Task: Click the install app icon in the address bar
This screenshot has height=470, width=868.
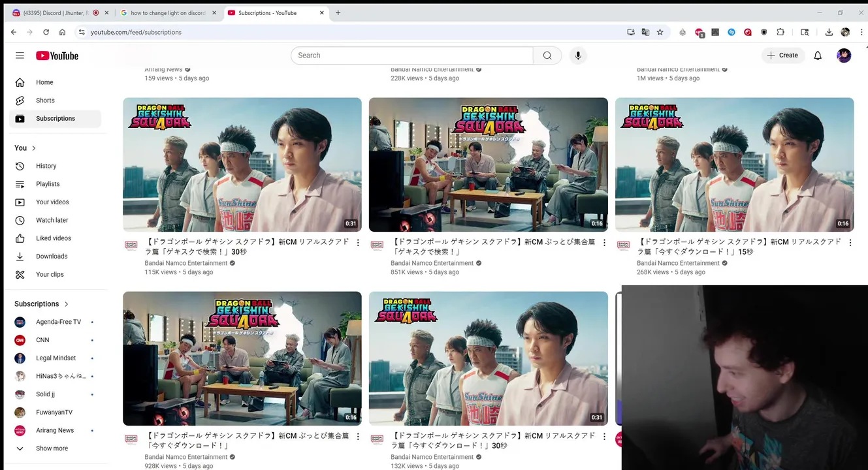Action: coord(631,32)
